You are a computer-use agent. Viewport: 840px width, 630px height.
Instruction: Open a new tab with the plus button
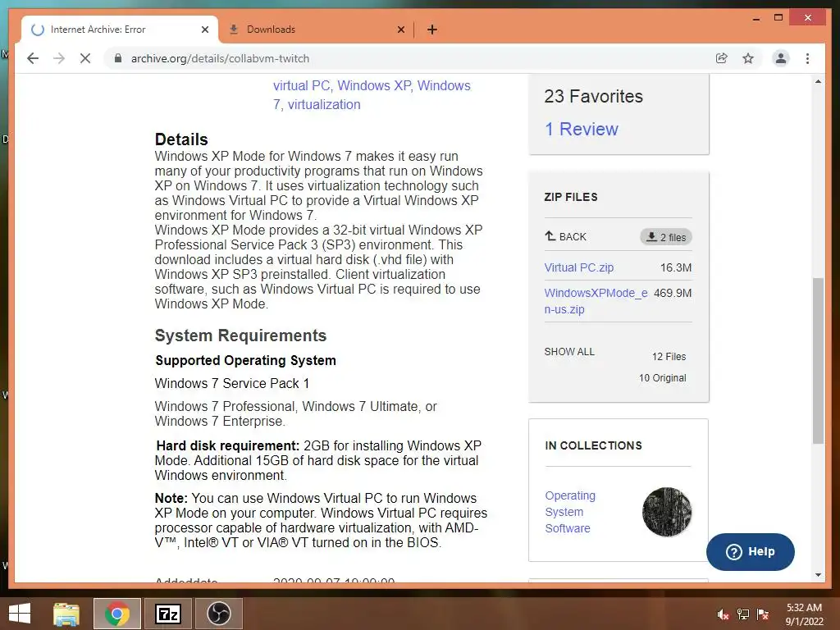click(x=432, y=30)
